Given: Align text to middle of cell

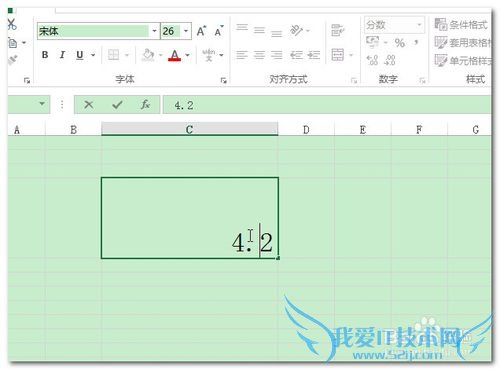Looking at the screenshot, I should pos(259,31).
